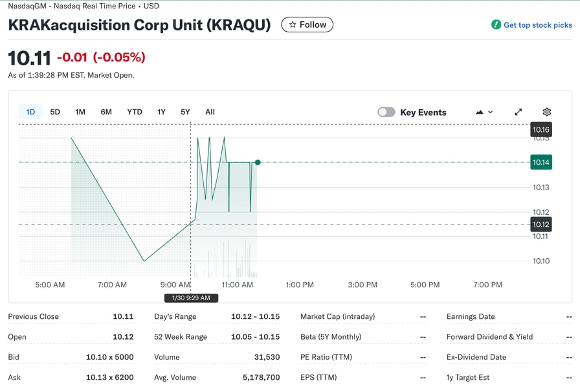Toggle the Key Events switch
The width and height of the screenshot is (580, 392).
point(386,112)
